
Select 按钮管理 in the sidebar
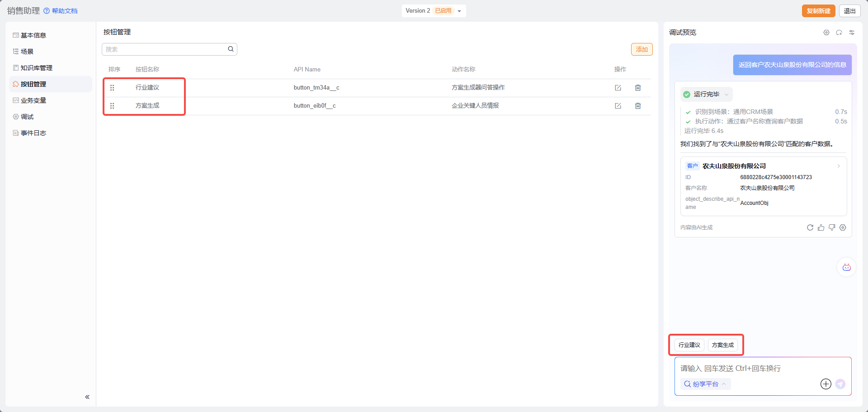(x=51, y=84)
